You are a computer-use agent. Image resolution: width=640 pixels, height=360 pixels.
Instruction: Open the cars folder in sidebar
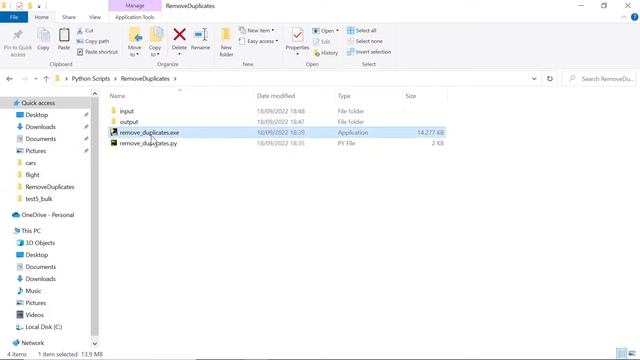(31, 163)
